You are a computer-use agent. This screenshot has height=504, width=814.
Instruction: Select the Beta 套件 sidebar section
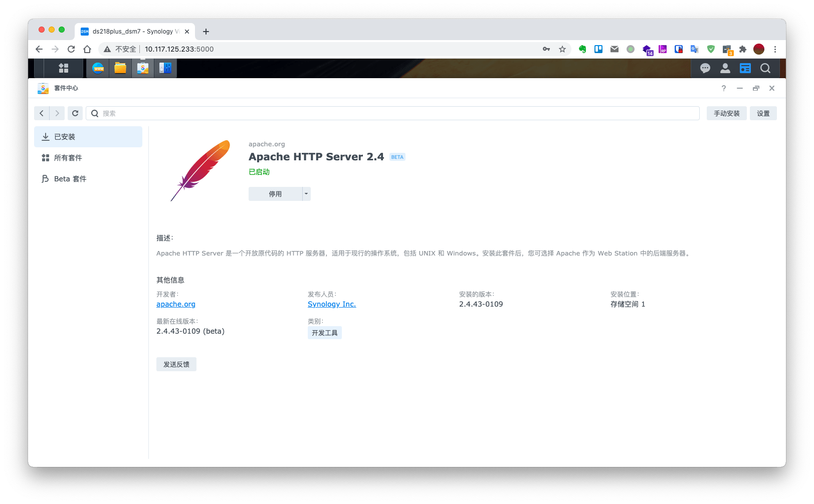[88, 179]
